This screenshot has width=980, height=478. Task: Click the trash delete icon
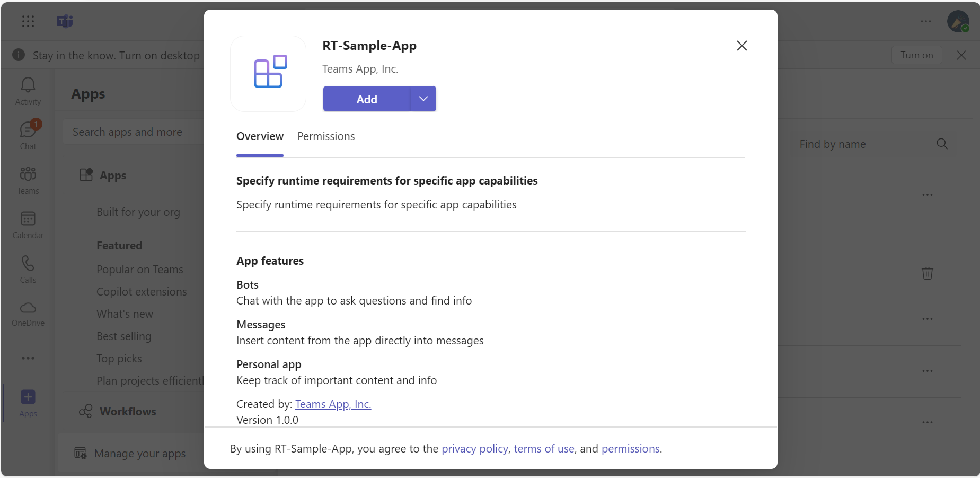click(x=928, y=273)
